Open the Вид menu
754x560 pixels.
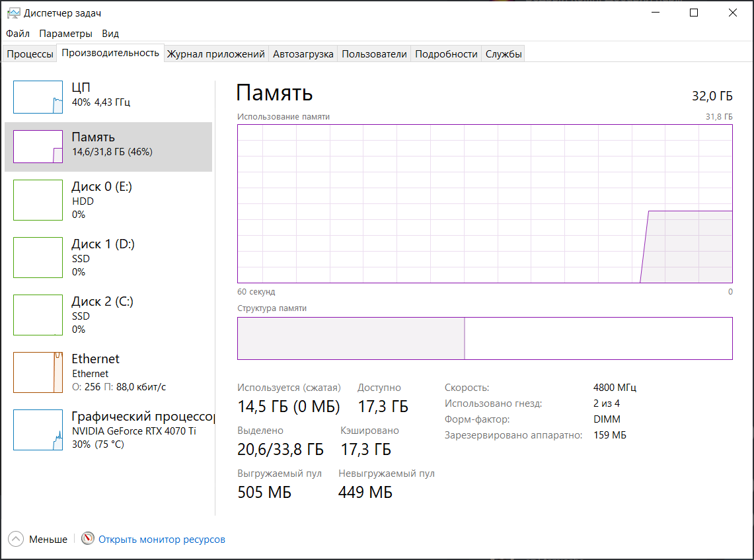pyautogui.click(x=110, y=34)
